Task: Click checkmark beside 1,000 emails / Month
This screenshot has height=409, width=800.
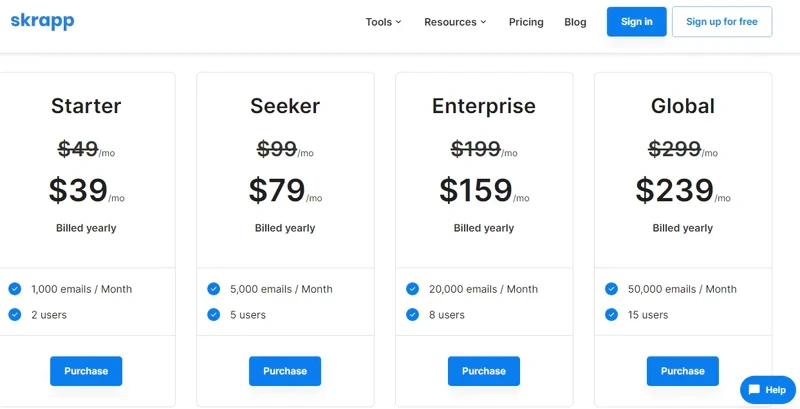Action: click(15, 289)
